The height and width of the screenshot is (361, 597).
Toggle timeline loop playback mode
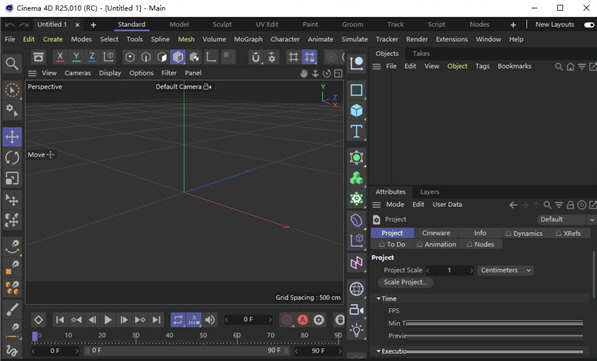pos(178,320)
